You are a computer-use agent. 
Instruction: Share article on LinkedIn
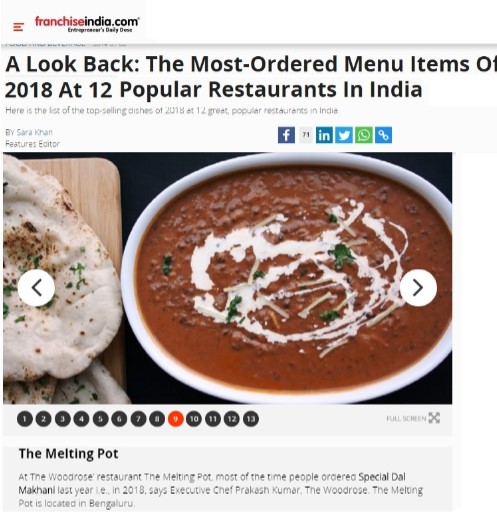324,135
